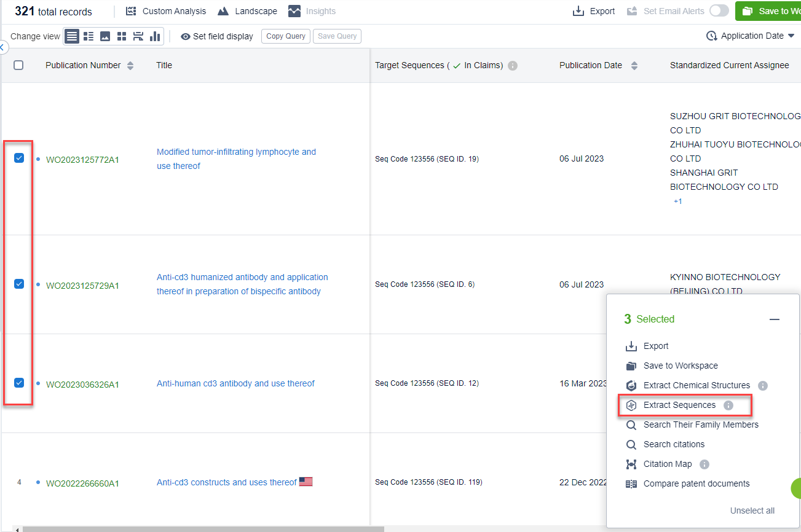Choose Extract Sequences from selection menu
Screen dimensions: 801x532
coord(679,405)
